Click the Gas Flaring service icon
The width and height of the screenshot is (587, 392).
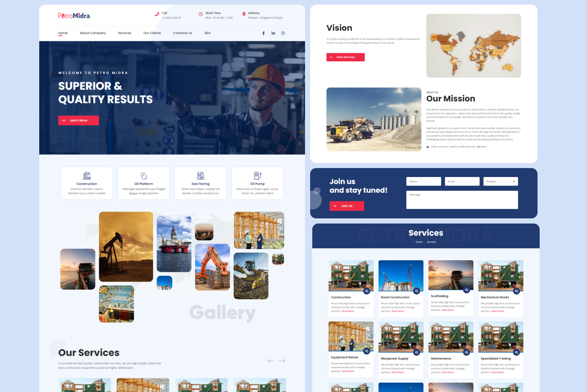201,176
